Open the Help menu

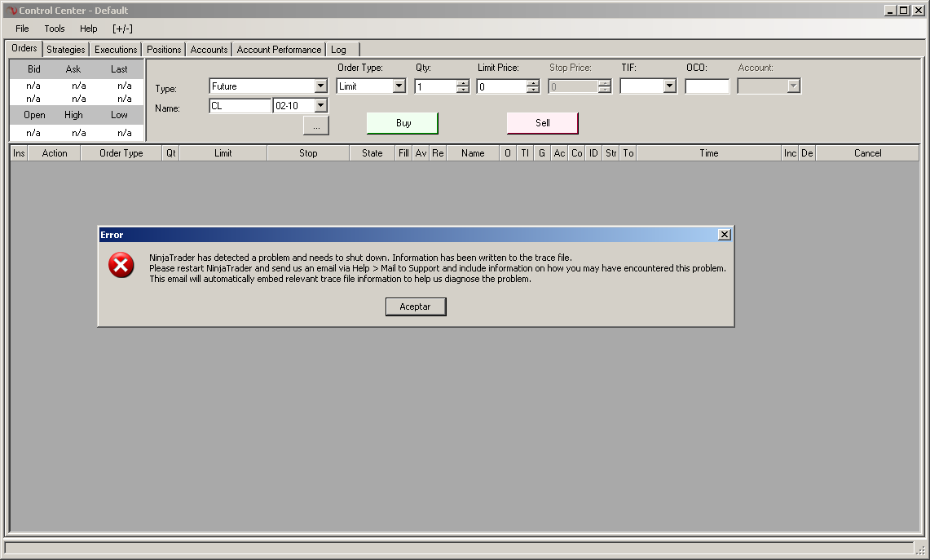click(88, 29)
